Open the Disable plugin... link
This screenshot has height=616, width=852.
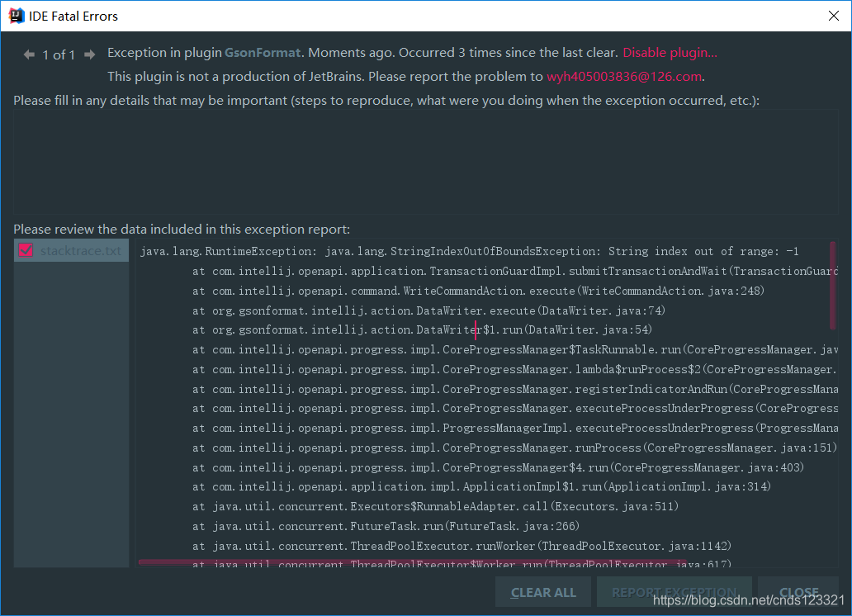click(x=670, y=53)
